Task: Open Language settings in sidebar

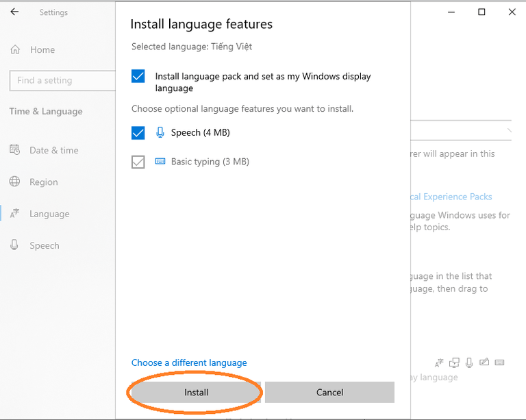Action: [49, 214]
